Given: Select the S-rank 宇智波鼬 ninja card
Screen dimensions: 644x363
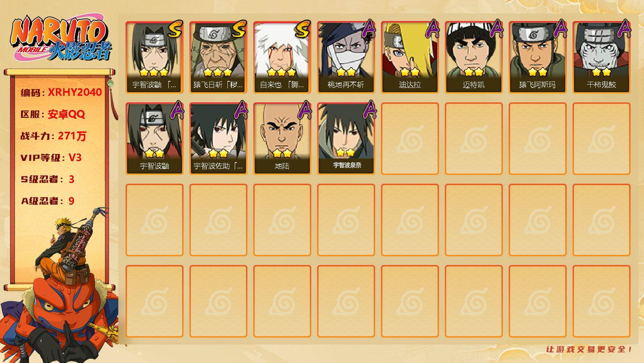Looking at the screenshot, I should (x=155, y=57).
